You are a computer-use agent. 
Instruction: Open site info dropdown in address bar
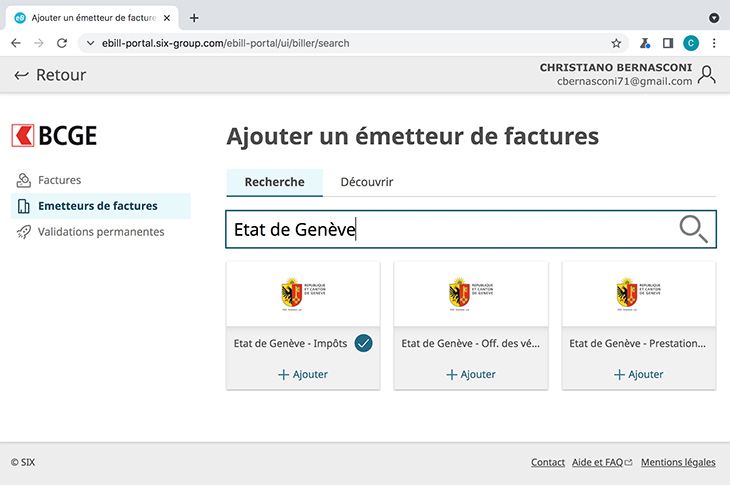91,43
